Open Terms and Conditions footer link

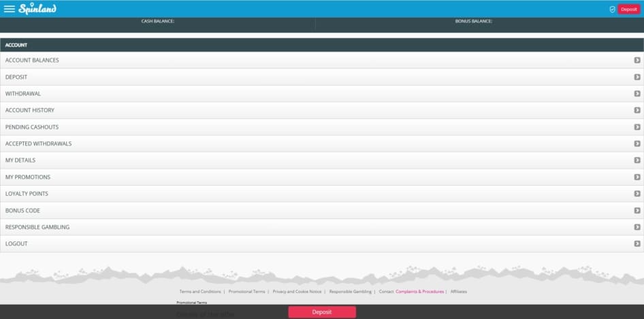click(200, 291)
